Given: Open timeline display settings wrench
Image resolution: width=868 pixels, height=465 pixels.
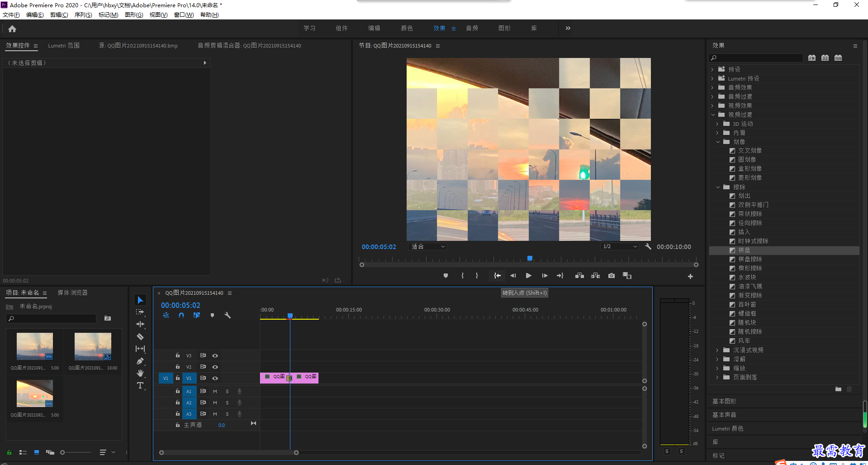Looking at the screenshot, I should [228, 315].
